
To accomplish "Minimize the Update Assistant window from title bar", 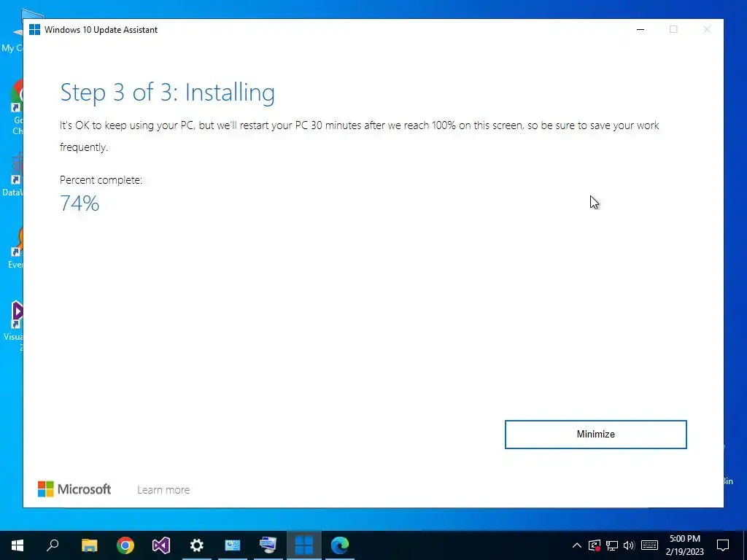I will (x=640, y=29).
